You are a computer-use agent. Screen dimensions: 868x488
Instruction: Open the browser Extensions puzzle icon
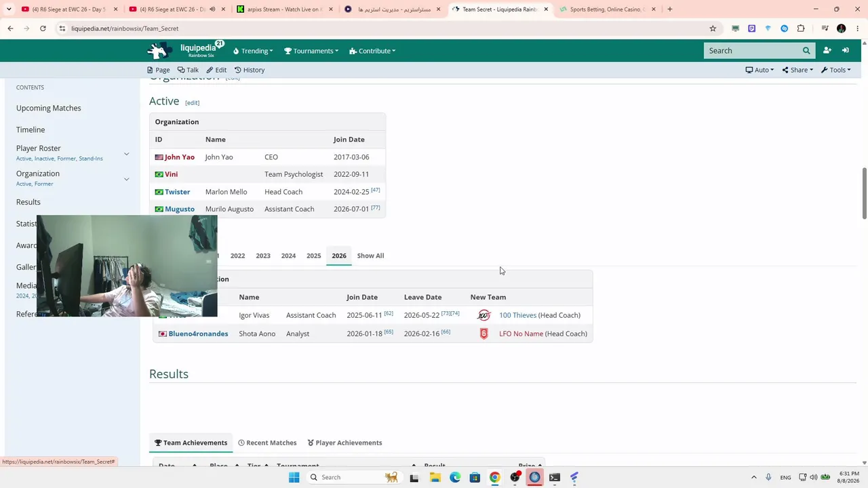click(x=801, y=28)
